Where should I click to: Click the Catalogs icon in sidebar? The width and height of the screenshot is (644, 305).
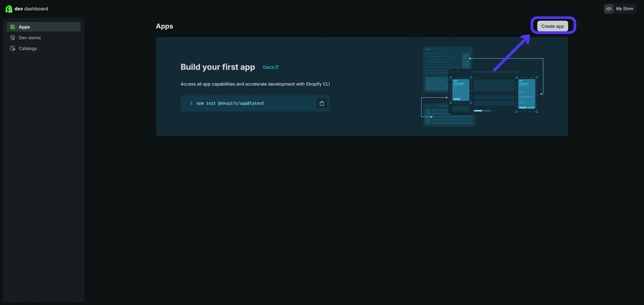(x=13, y=48)
